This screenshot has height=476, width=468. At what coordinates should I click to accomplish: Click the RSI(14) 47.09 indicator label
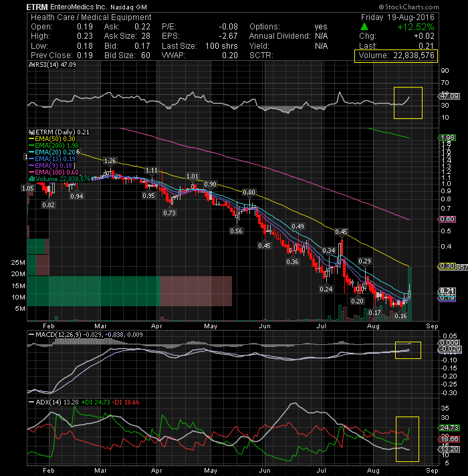[53, 65]
